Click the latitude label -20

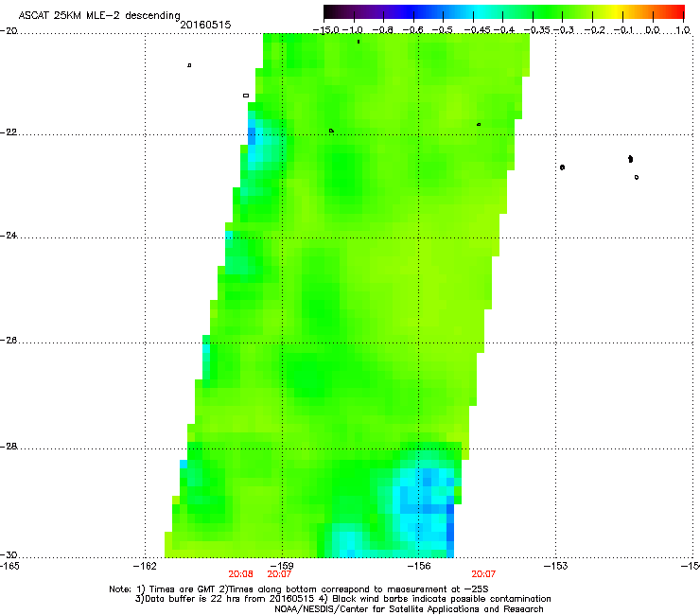tap(9, 31)
